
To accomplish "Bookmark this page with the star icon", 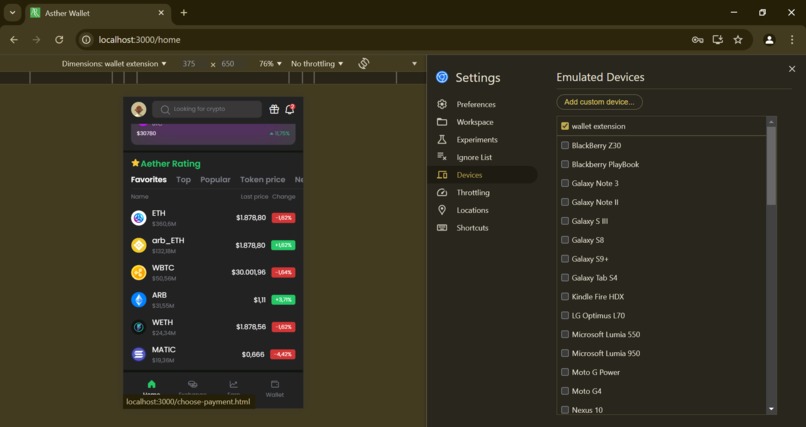I will 738,40.
